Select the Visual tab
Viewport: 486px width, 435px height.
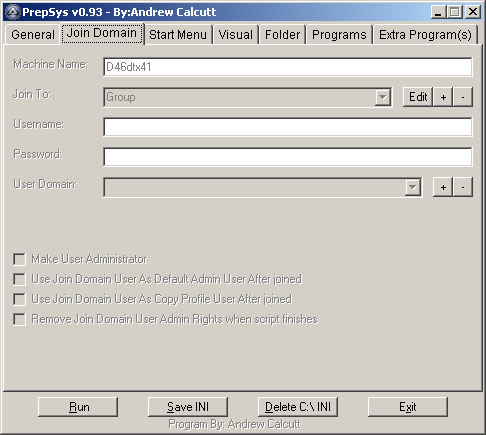point(236,35)
